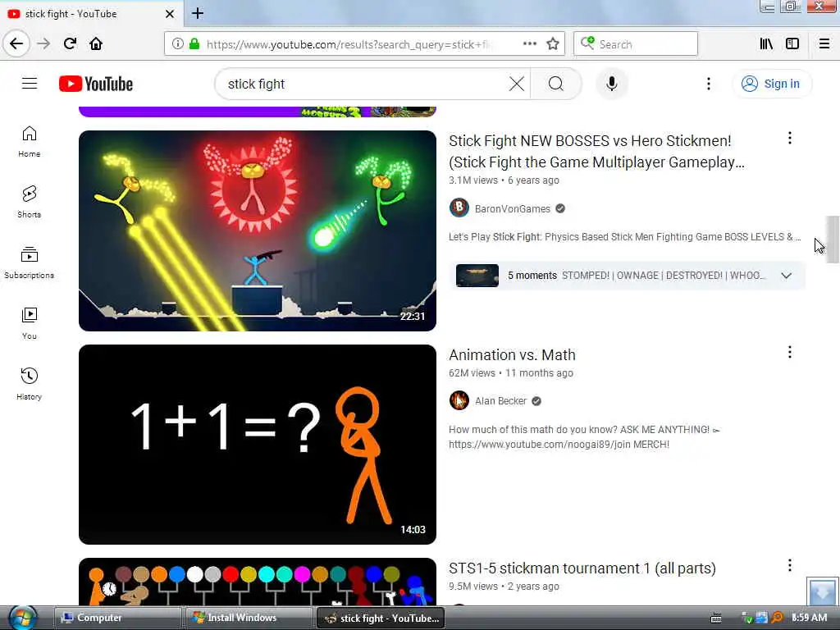Open the BaronVonGames channel avatar
Image resolution: width=840 pixels, height=630 pixels.
pyautogui.click(x=459, y=208)
